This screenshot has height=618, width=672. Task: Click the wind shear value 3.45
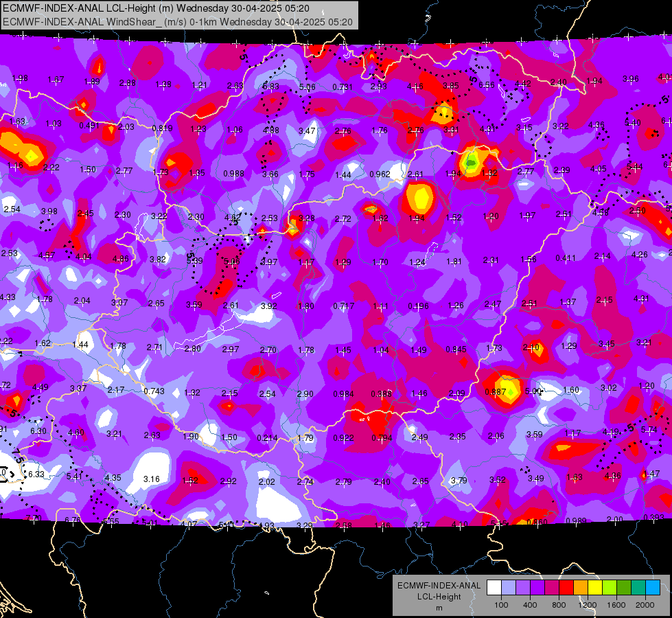pyautogui.click(x=606, y=343)
